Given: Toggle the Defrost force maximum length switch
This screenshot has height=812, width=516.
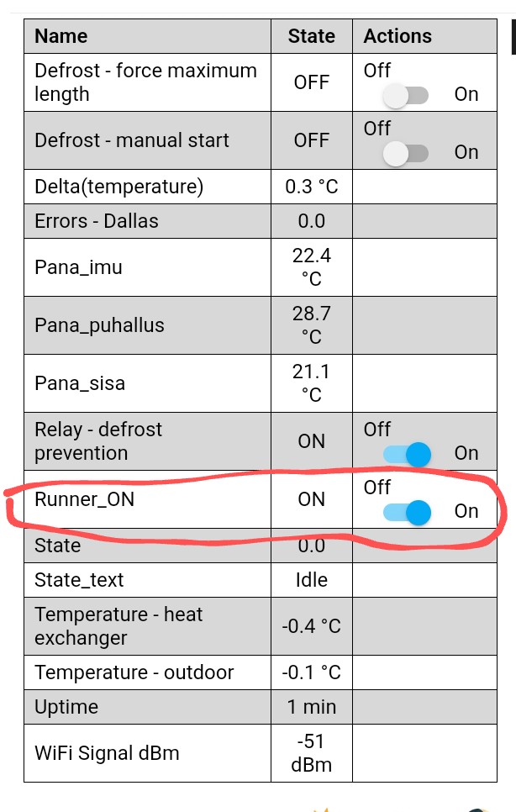Looking at the screenshot, I should point(406,95).
